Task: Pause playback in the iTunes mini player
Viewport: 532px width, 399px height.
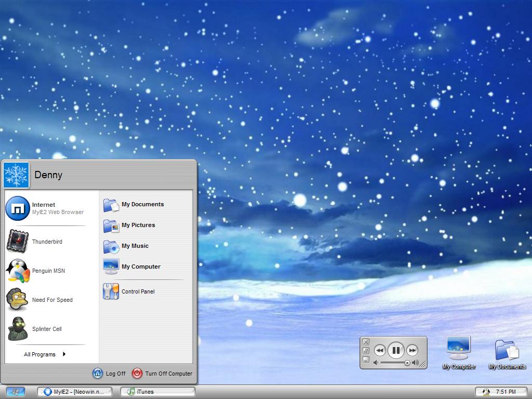Action: (x=396, y=350)
